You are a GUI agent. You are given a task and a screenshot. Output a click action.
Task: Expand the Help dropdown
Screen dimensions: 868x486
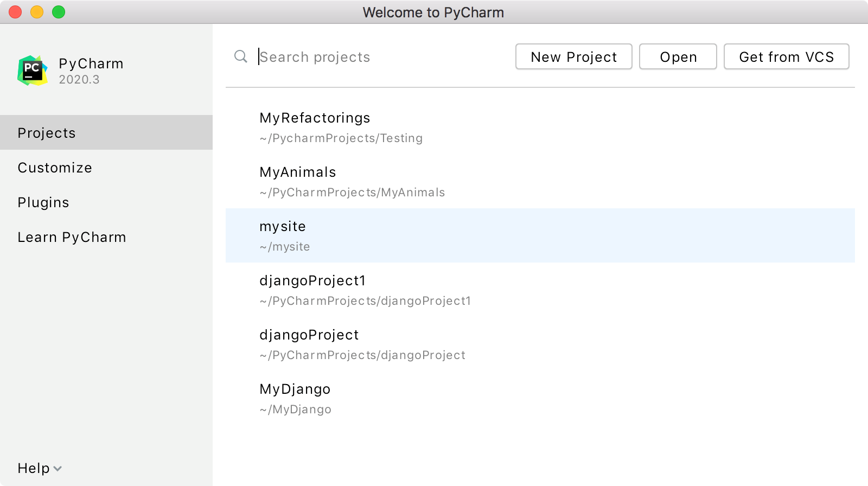point(40,468)
